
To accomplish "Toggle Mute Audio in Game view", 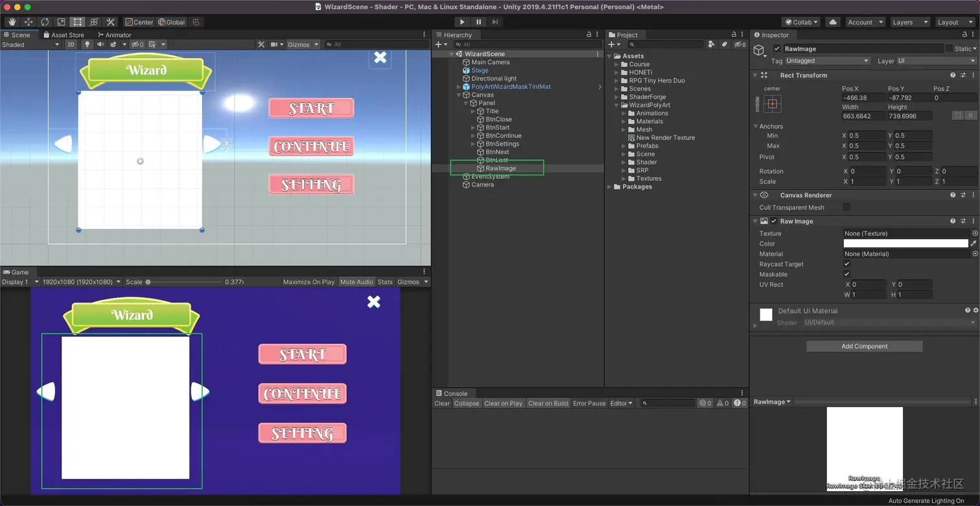I will click(x=356, y=282).
